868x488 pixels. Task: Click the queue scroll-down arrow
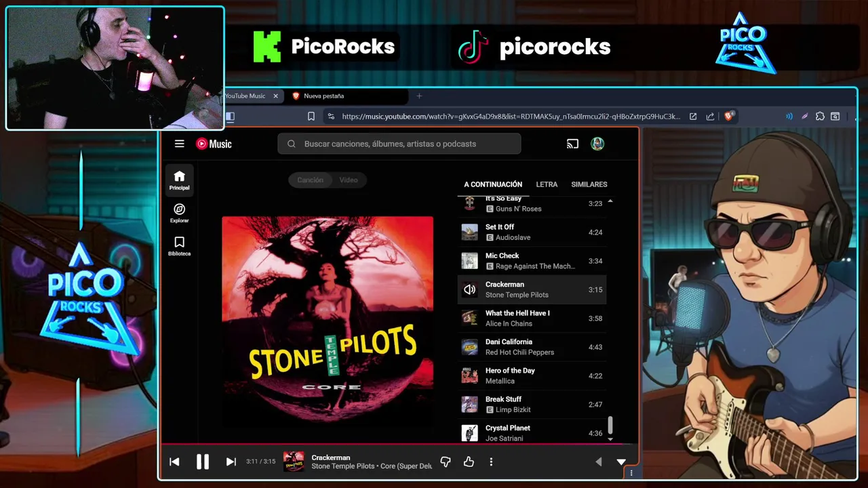[610, 439]
